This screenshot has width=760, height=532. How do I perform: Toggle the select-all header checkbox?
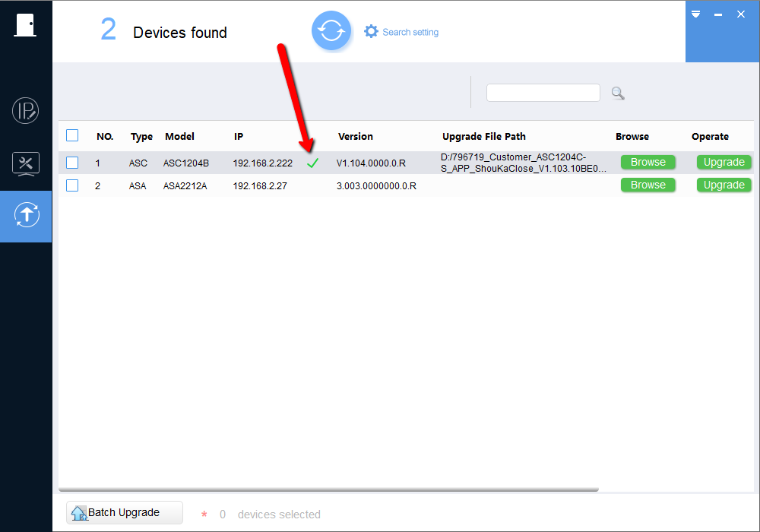tap(72, 135)
